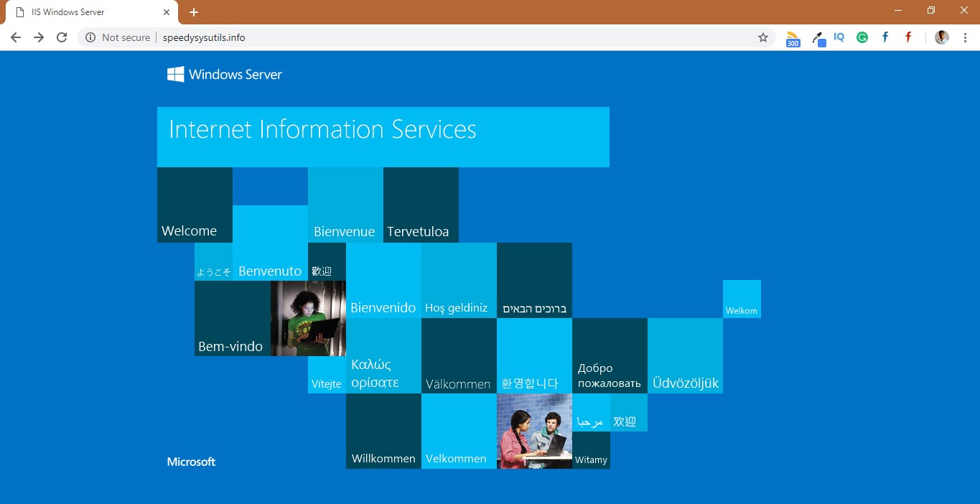The width and height of the screenshot is (980, 504).
Task: Select the IIS Windows Server tab
Action: pos(79,12)
